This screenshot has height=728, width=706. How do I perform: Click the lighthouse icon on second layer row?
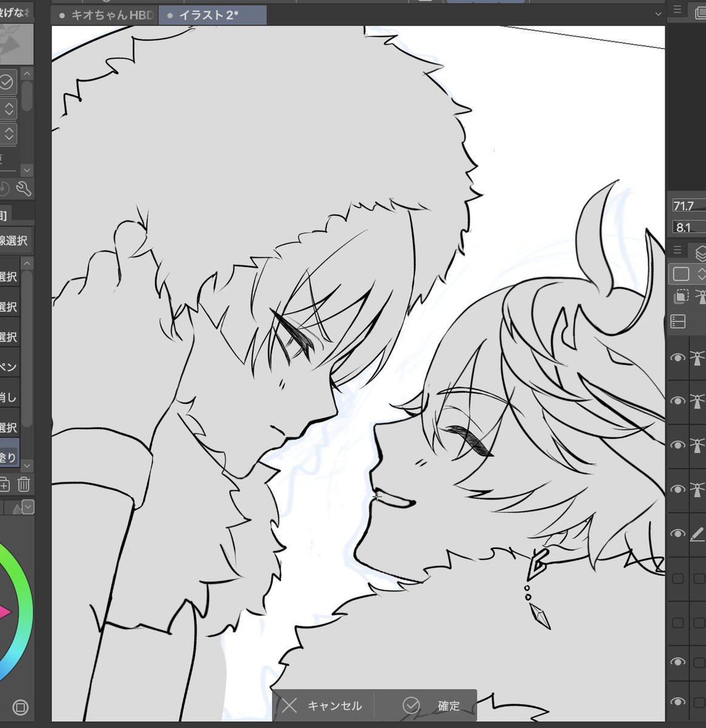coord(698,401)
